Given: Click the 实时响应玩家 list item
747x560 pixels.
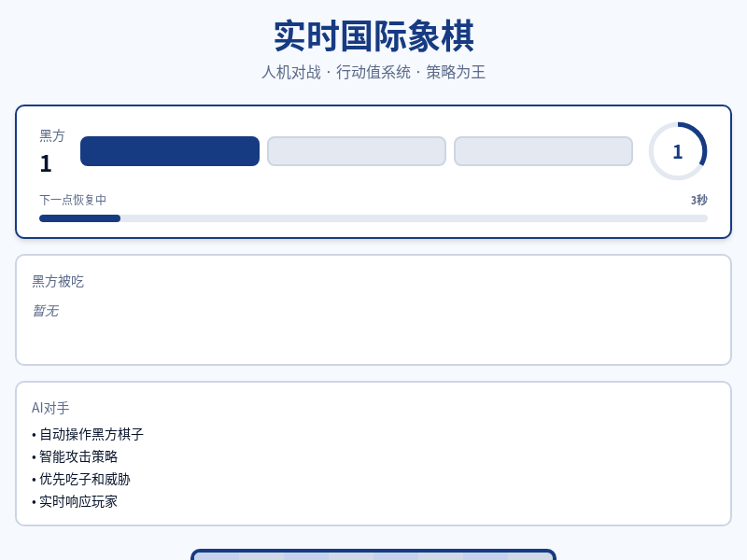Looking at the screenshot, I should (78, 501).
